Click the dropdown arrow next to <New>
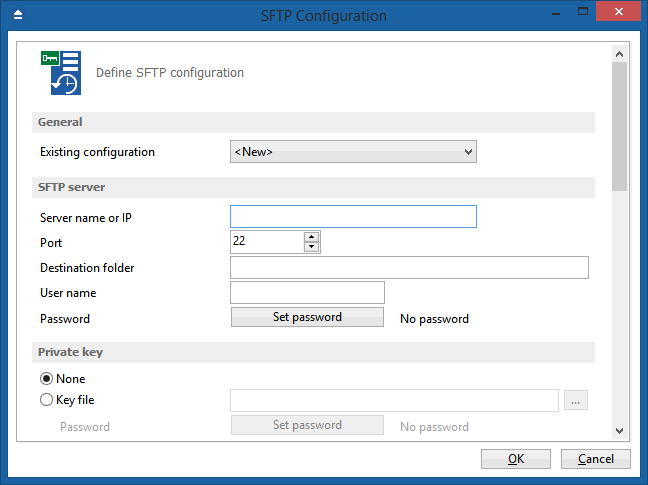The image size is (648, 485). (x=468, y=152)
